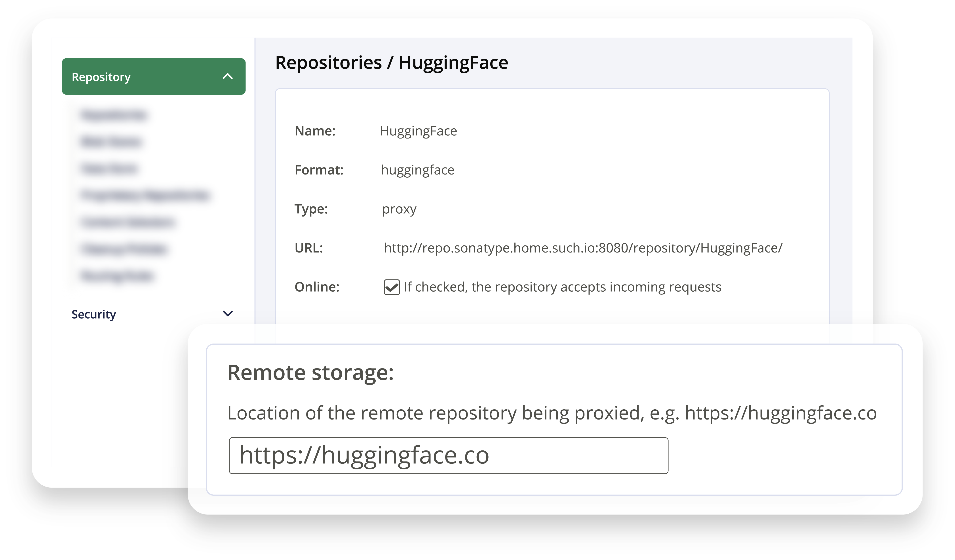
Task: Click the 'Online:' field label
Action: click(317, 287)
